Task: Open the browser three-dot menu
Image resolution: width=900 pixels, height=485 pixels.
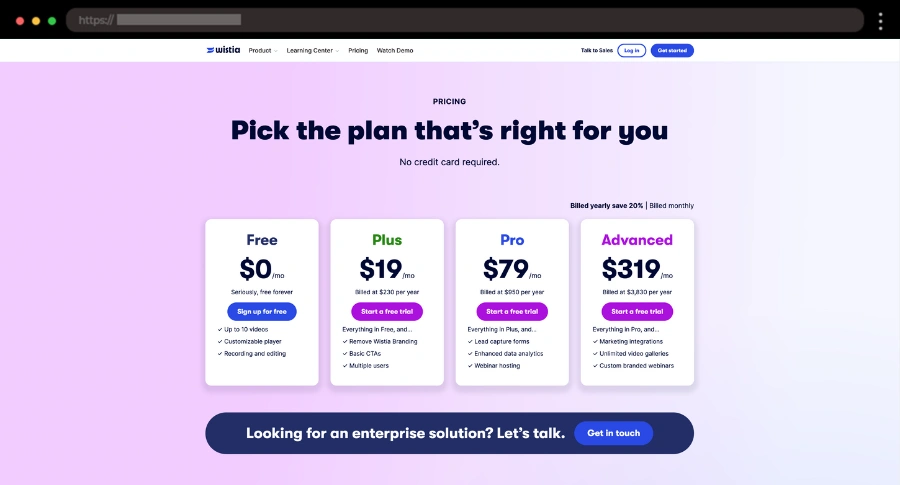Action: [x=880, y=20]
